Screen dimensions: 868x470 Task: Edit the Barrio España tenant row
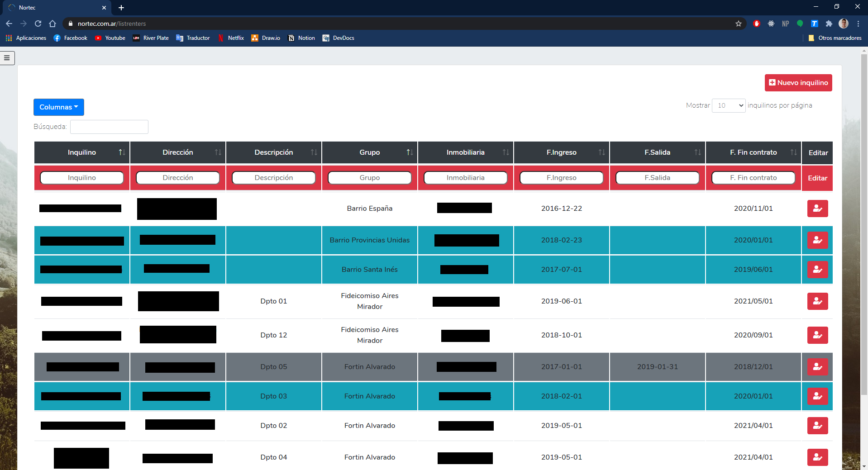(x=817, y=209)
